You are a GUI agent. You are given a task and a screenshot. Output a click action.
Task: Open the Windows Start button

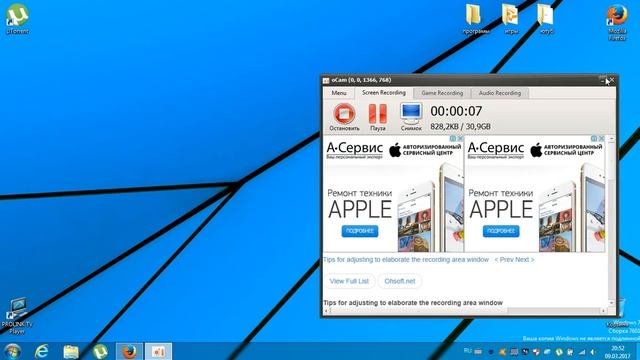12,351
